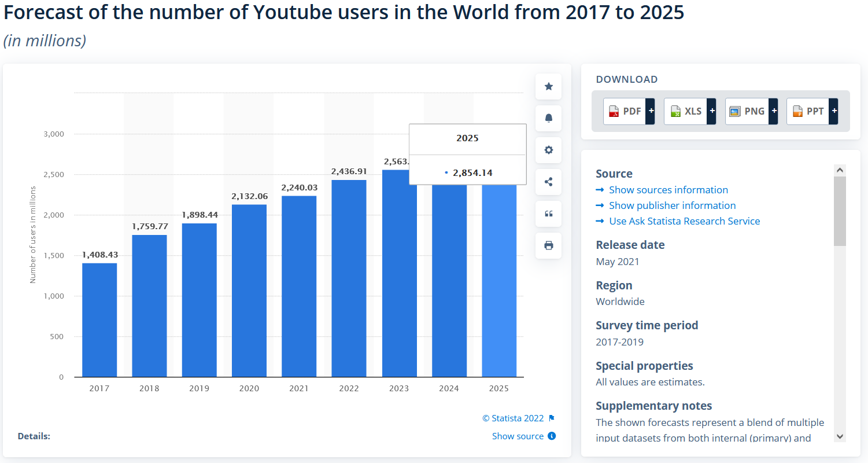Click the 2020 bar in chart

point(249,291)
